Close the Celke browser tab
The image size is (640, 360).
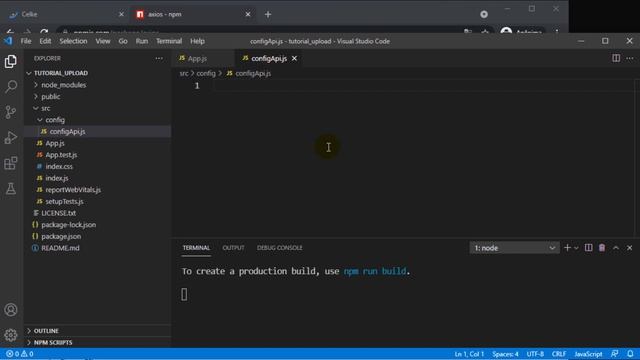(121, 14)
